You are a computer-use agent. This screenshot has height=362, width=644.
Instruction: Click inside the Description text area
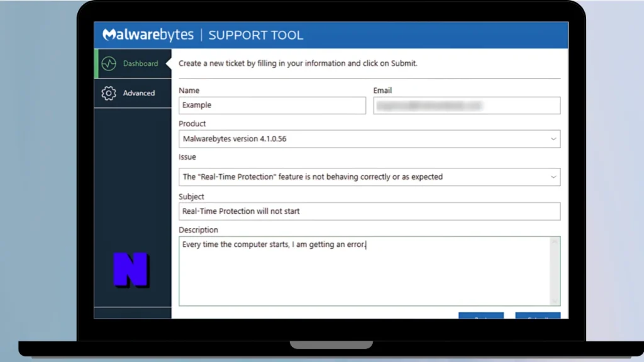coord(365,271)
